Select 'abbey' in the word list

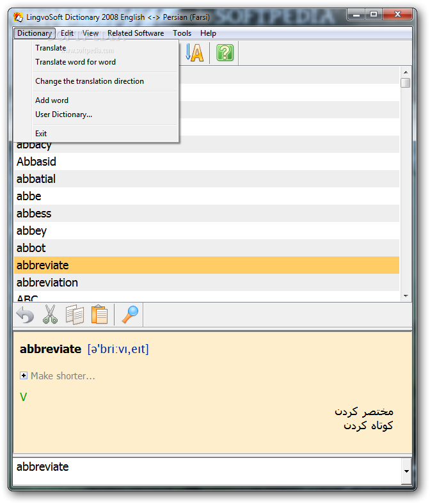click(207, 231)
